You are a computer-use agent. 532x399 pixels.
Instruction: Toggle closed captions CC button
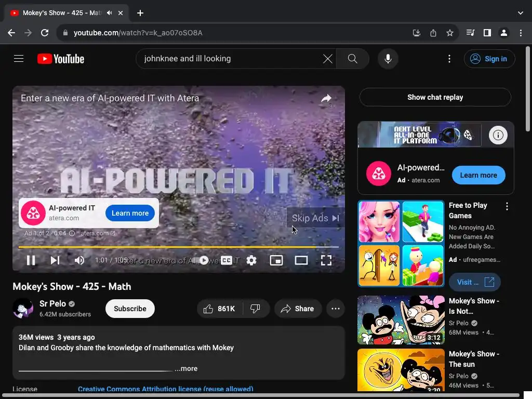(x=227, y=260)
